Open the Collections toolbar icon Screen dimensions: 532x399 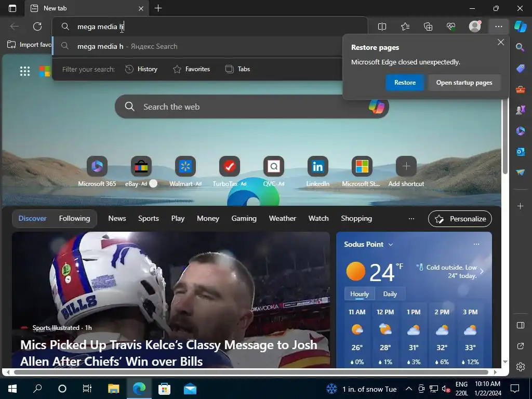(428, 26)
